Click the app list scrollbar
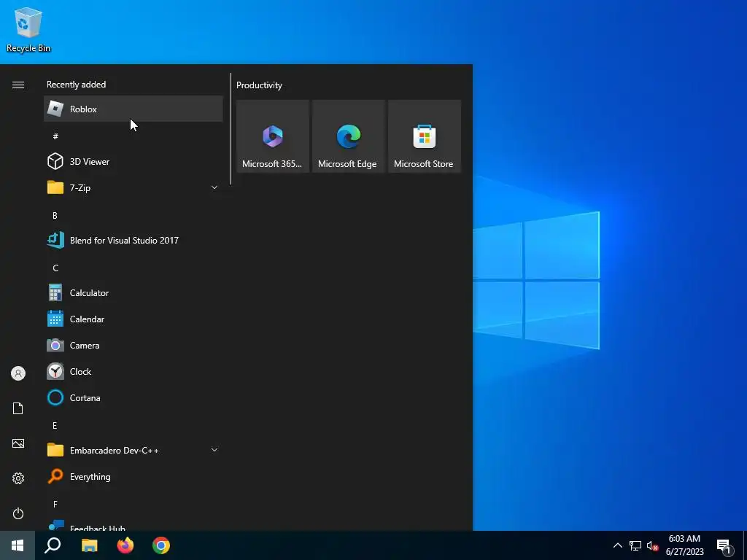The image size is (747, 560). (x=231, y=128)
